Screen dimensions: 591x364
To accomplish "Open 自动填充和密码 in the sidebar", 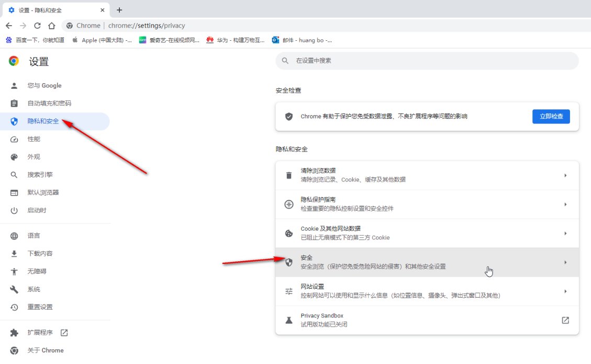I will (54, 103).
